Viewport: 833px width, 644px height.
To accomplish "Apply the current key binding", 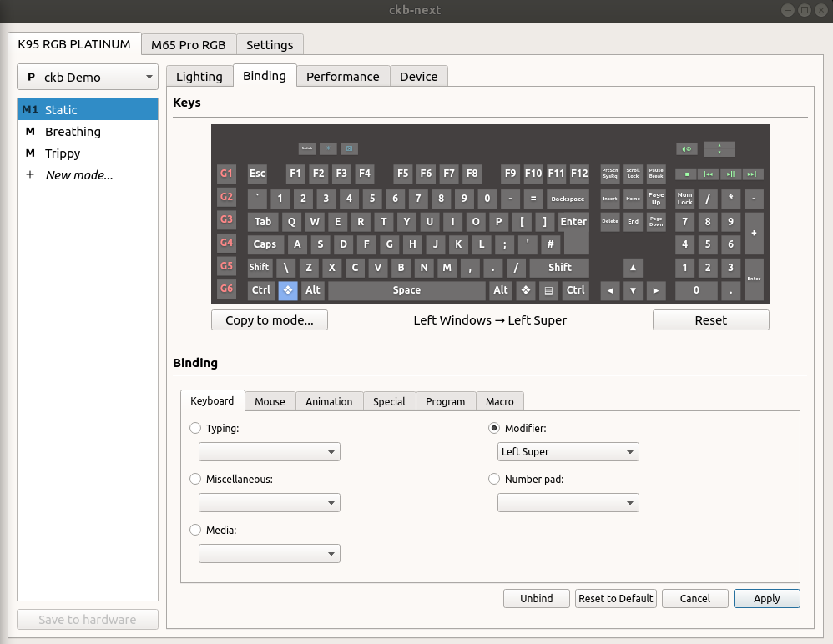I will (766, 598).
